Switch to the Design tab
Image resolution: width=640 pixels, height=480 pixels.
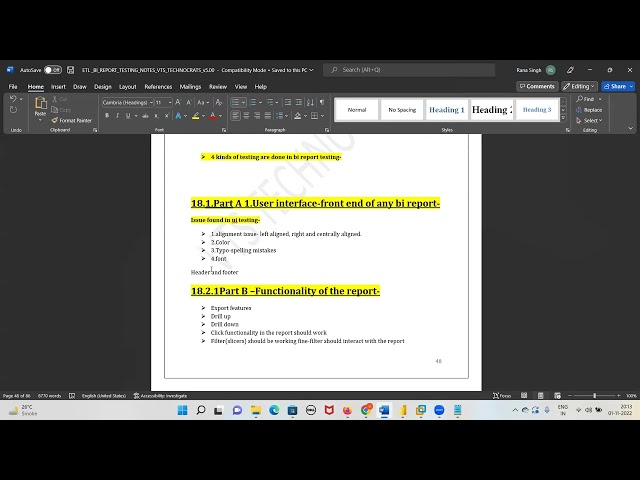(x=102, y=87)
